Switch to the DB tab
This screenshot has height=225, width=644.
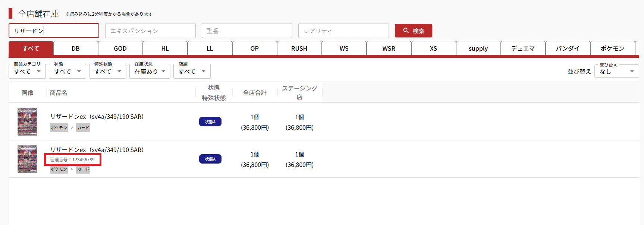coord(76,48)
